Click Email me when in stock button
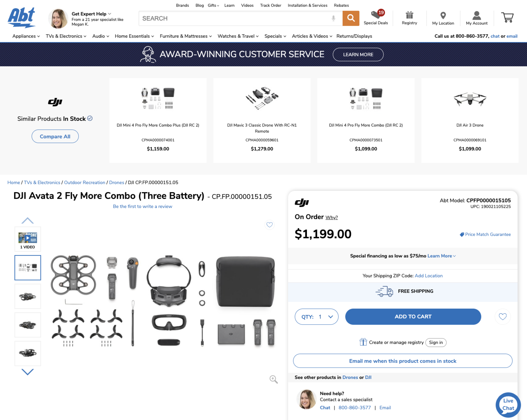527x420 pixels. 402,361
